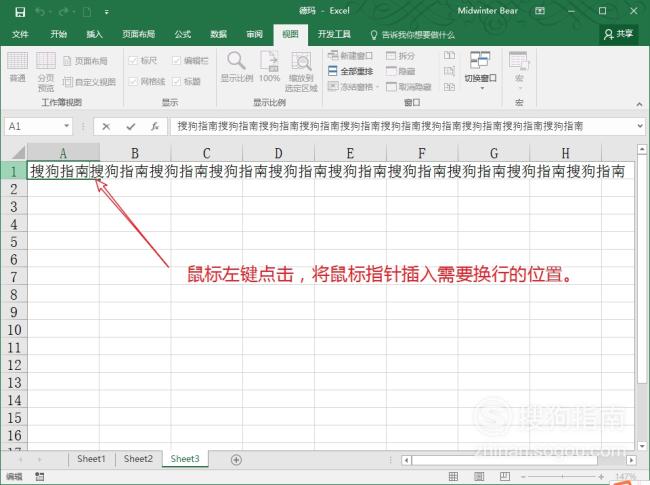The image size is (650, 485).
Task: Click the reset window position icon
Action: coord(449,87)
